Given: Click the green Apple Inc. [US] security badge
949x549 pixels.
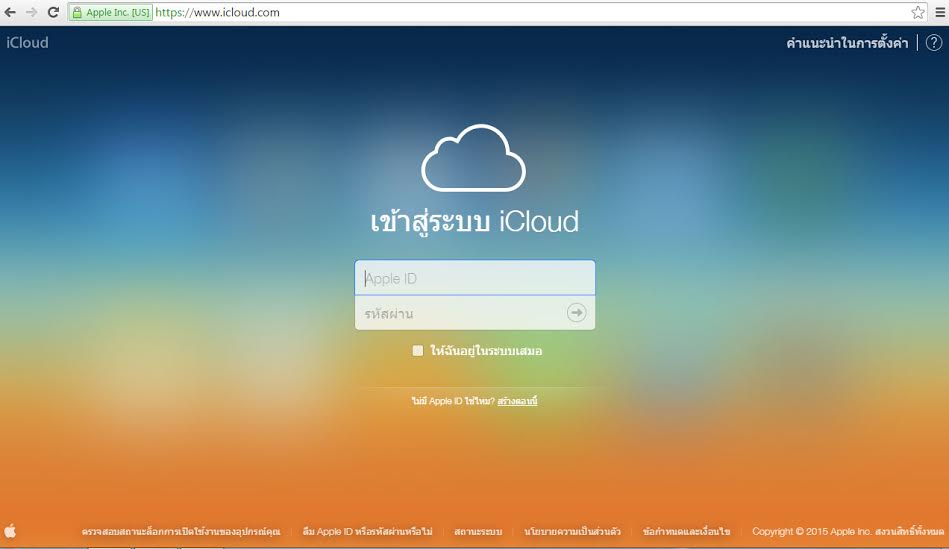Looking at the screenshot, I should (x=110, y=12).
